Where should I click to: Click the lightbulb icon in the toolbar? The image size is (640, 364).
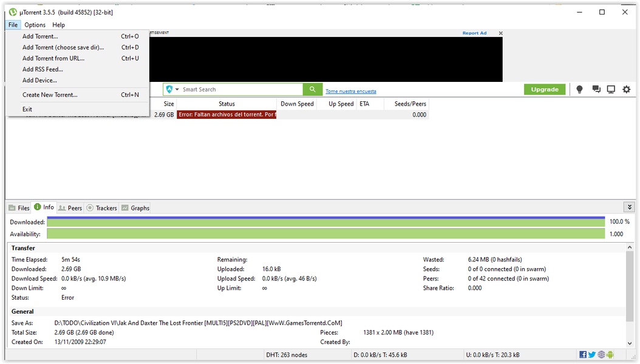[x=579, y=89]
